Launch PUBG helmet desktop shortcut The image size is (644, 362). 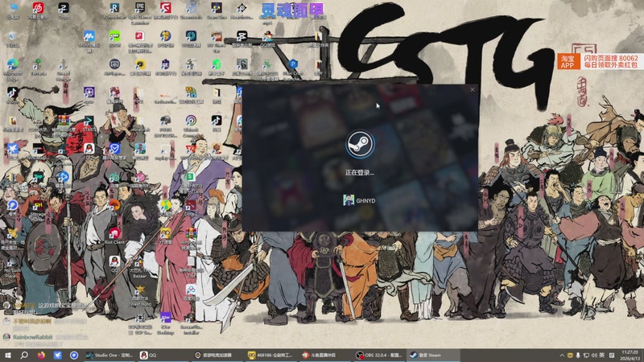tap(165, 125)
